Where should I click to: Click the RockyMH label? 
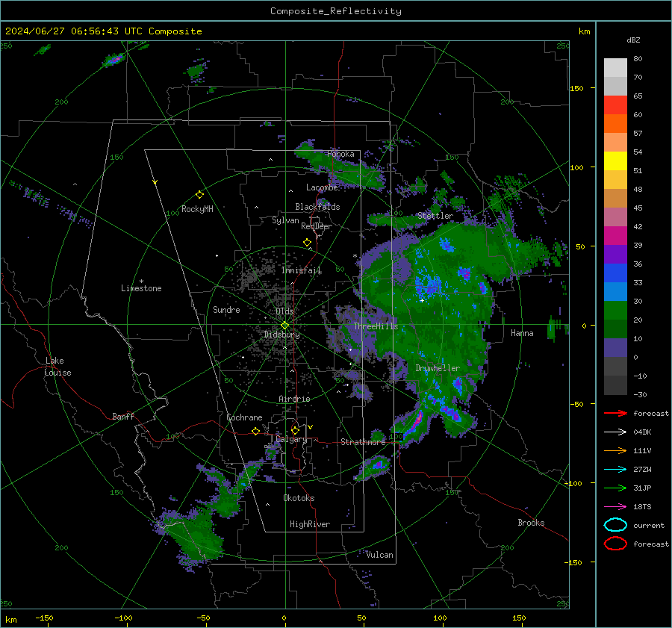click(x=197, y=209)
